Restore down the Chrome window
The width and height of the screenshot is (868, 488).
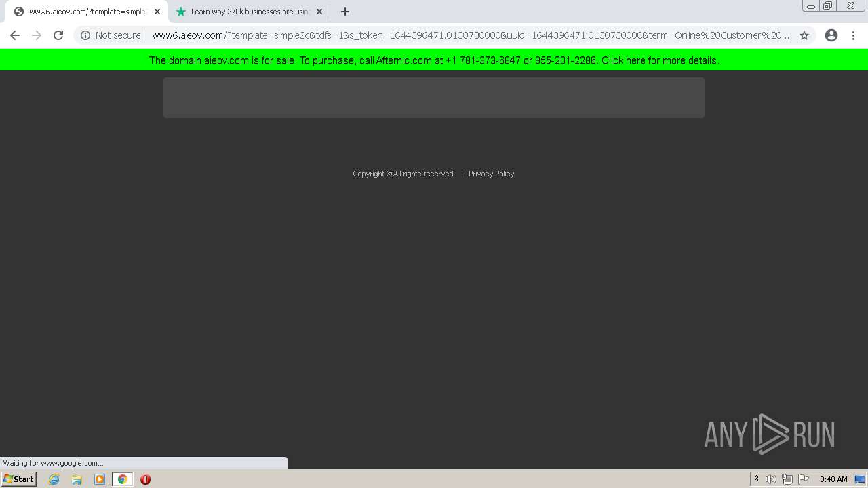828,6
